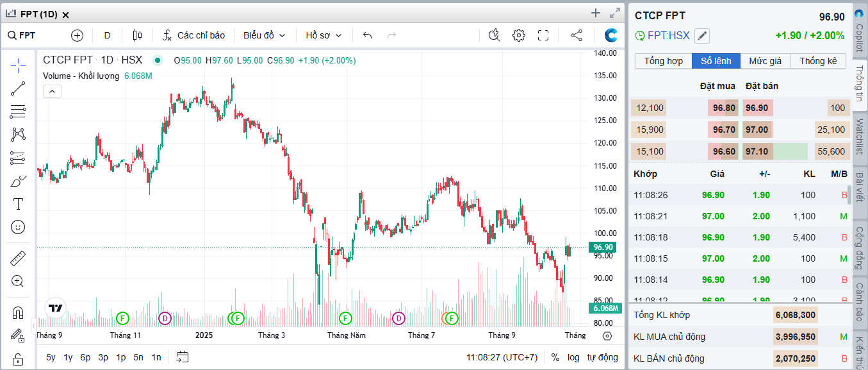Collapse the indicator legend arrow
The width and height of the screenshot is (868, 370).
click(x=52, y=92)
